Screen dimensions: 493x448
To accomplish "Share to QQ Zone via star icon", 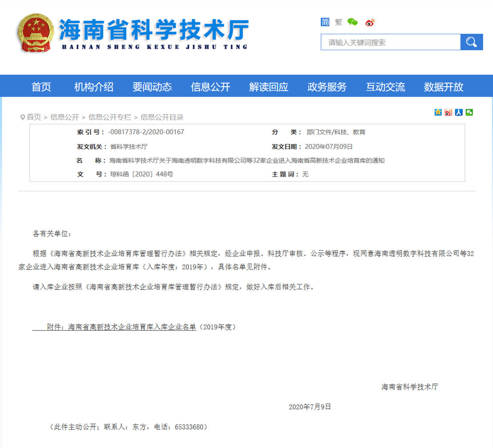I will pyautogui.click(x=438, y=112).
